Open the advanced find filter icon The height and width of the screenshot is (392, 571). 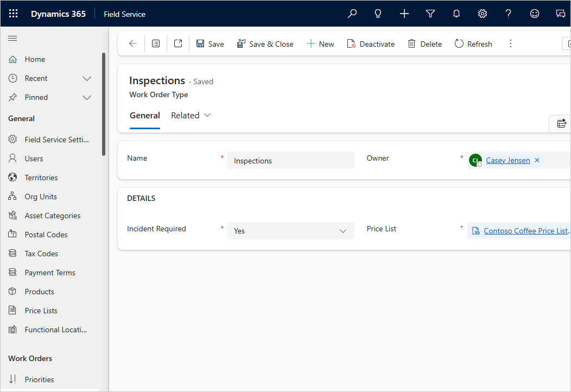[x=430, y=14]
